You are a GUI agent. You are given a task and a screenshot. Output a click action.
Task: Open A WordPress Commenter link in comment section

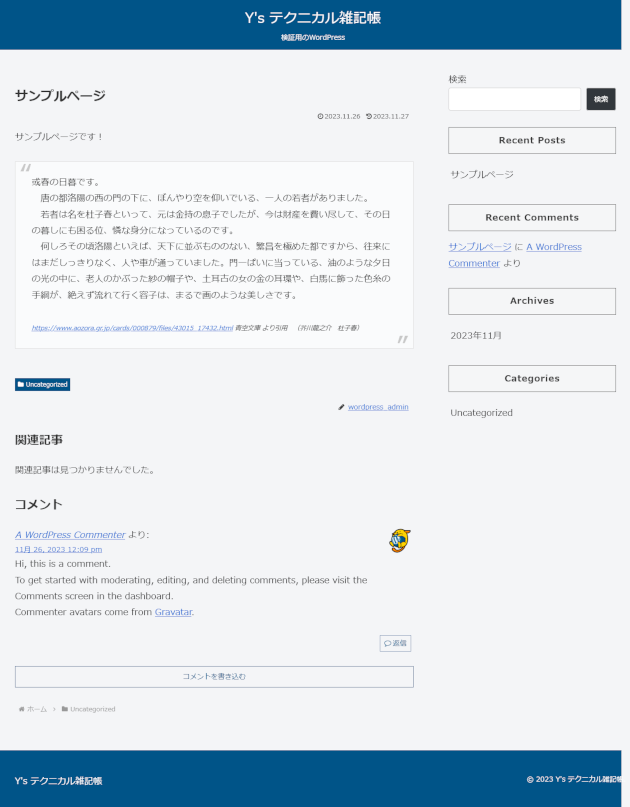pyautogui.click(x=70, y=535)
